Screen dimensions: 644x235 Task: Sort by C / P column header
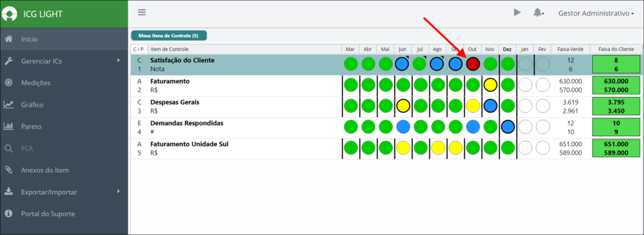[139, 49]
